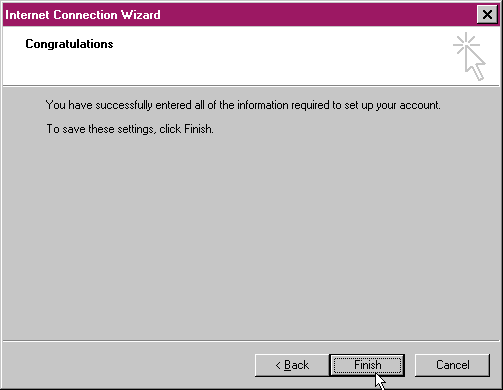Close the wizard with the X button
Screen dimensions: 503x390
[487, 15]
